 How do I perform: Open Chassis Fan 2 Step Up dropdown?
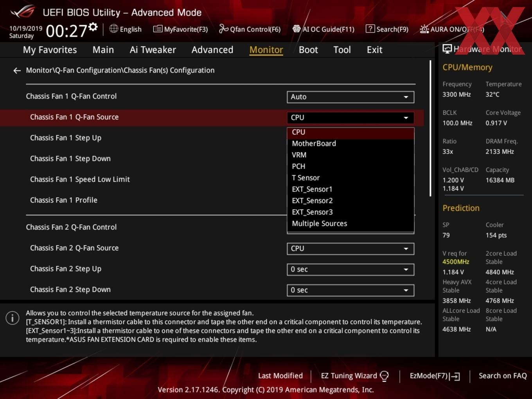(x=350, y=270)
